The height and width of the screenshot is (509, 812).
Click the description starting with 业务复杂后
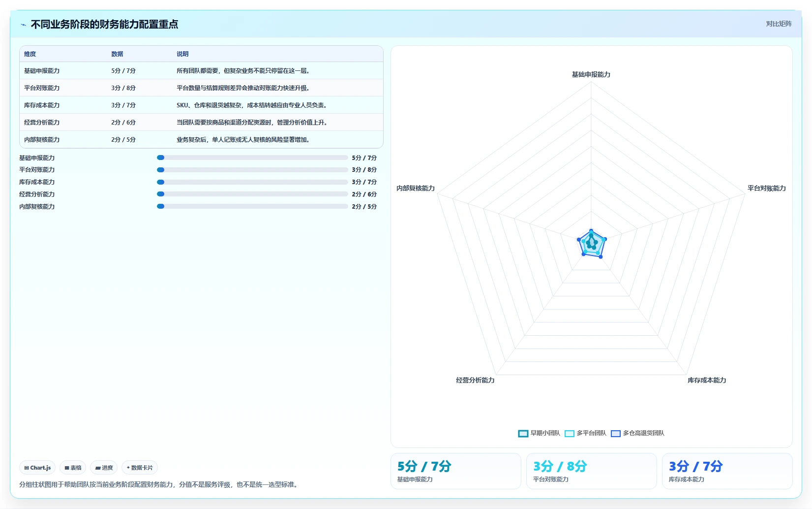(243, 140)
